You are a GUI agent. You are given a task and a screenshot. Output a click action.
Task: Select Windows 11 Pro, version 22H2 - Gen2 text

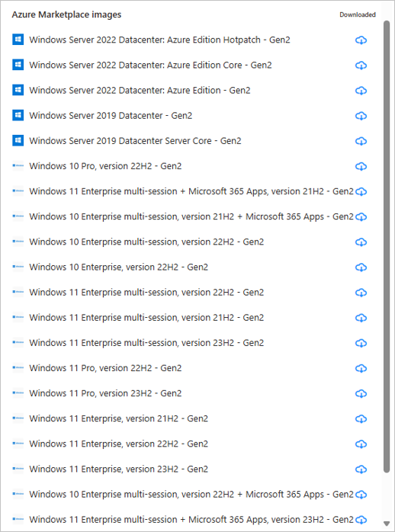click(105, 368)
